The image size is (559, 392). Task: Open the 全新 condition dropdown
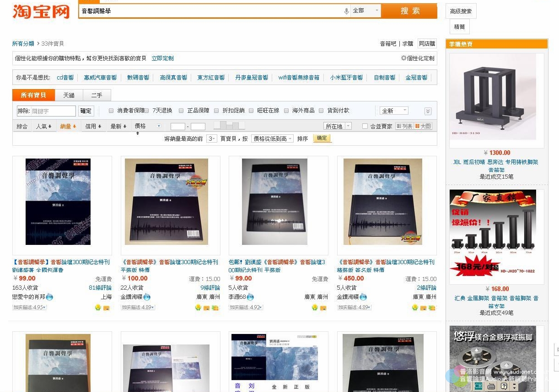394,111
